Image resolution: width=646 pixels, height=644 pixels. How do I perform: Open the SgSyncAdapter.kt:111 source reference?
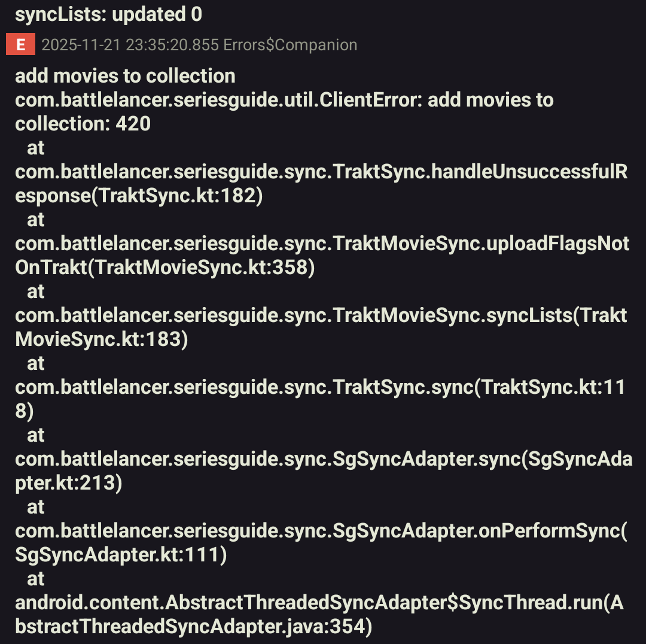coord(121,555)
